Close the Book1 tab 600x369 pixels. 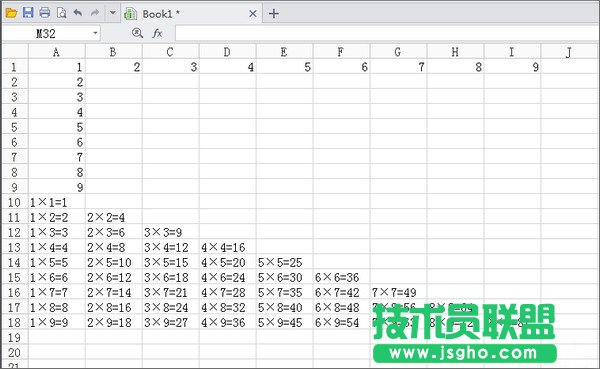pyautogui.click(x=253, y=14)
